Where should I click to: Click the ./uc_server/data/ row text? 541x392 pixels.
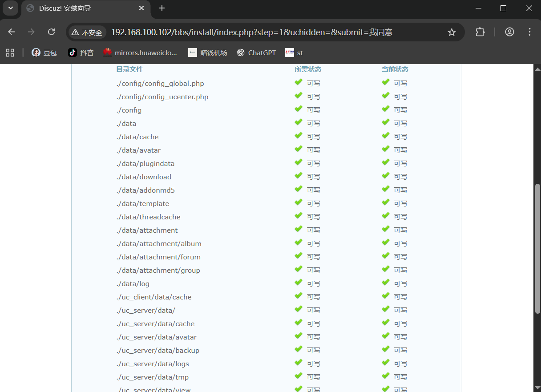(x=145, y=310)
